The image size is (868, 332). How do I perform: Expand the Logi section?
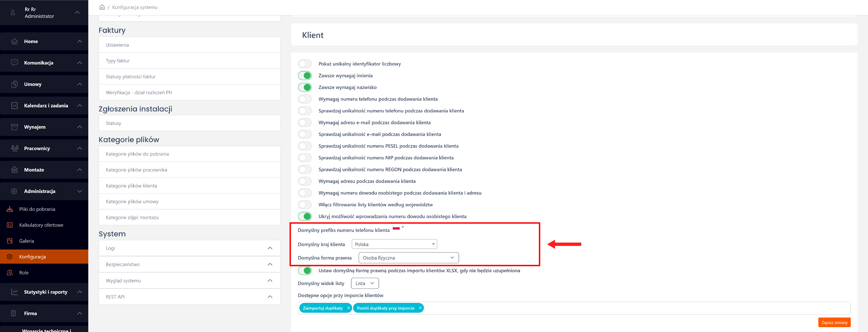(x=189, y=248)
